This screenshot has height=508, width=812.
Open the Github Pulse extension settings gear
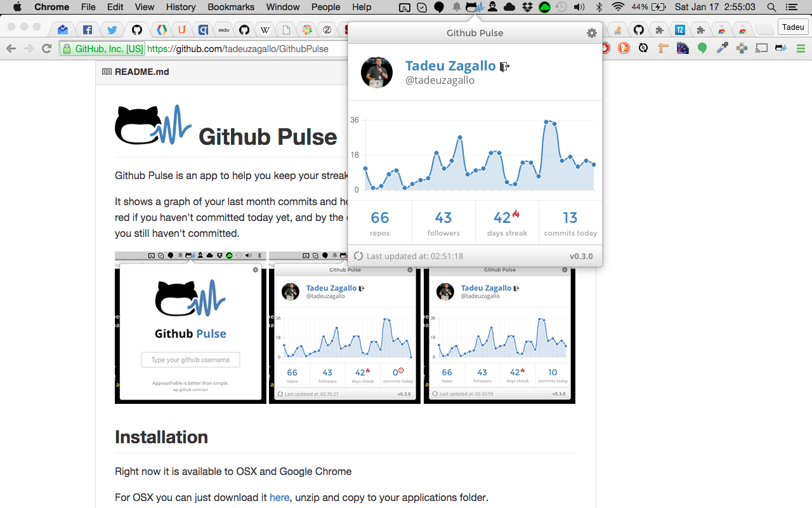(x=591, y=33)
